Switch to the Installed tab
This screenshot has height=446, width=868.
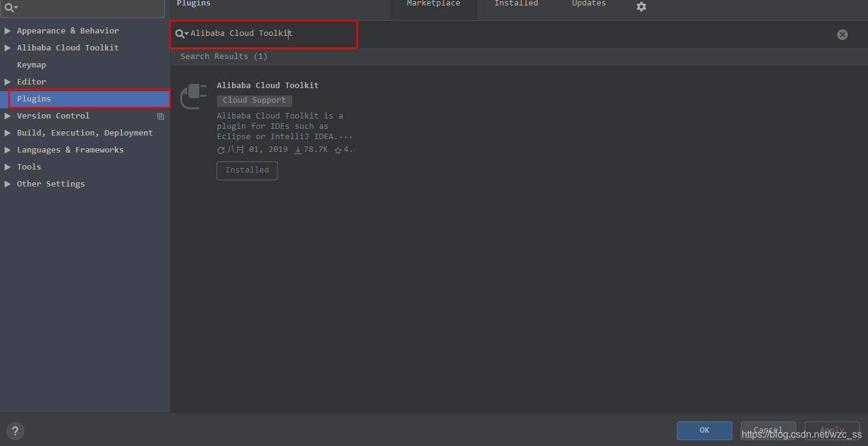click(516, 5)
